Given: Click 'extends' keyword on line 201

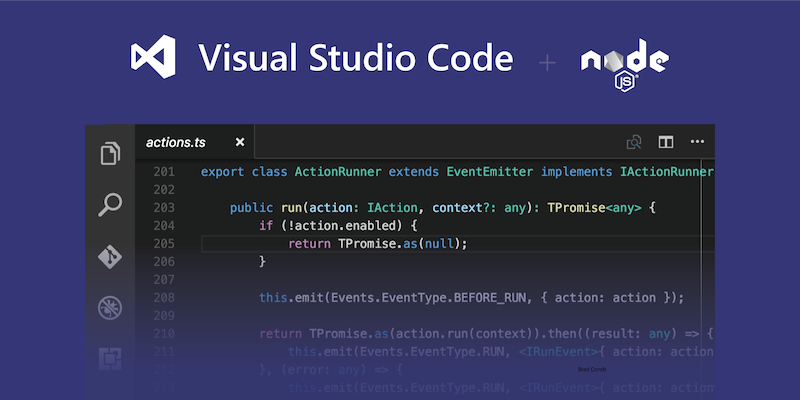Looking at the screenshot, I should (414, 172).
